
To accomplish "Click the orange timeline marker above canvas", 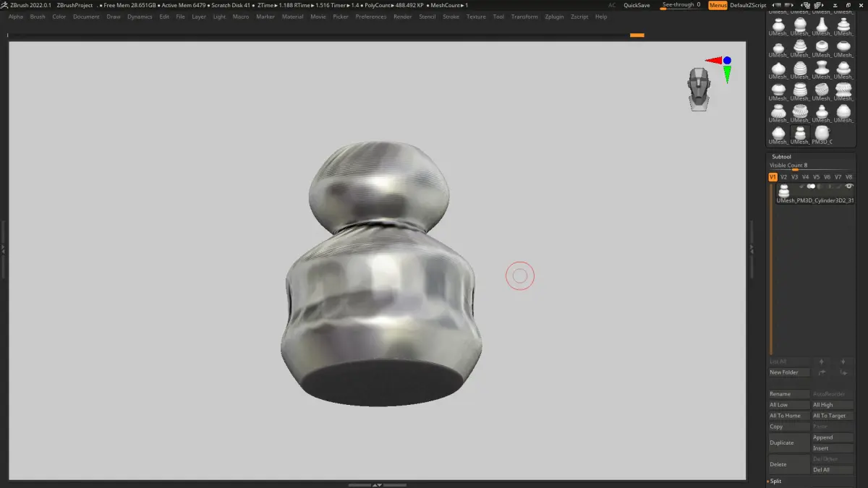I will pos(637,35).
